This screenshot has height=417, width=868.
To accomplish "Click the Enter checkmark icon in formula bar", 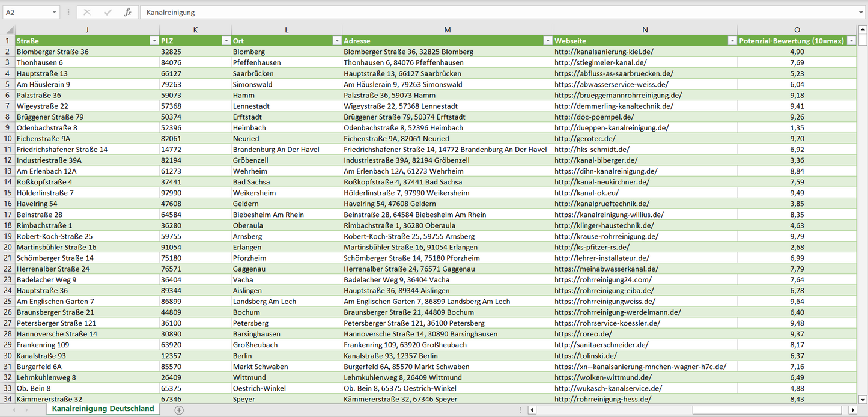I will (x=108, y=12).
